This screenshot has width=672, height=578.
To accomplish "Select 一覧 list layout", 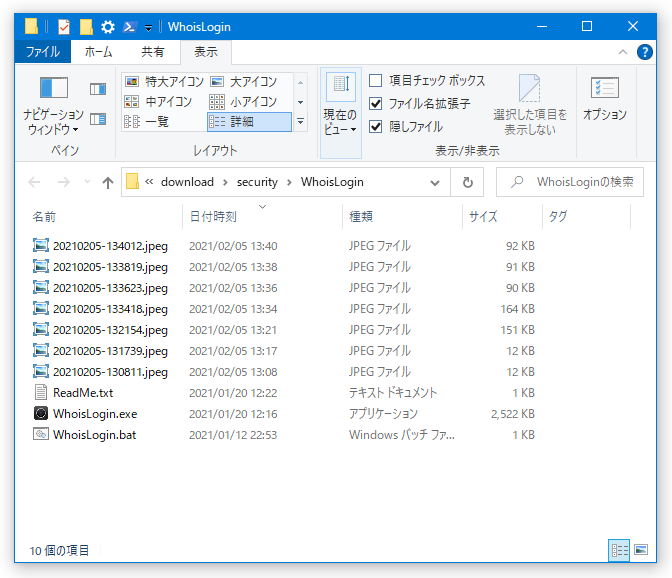I will (x=147, y=122).
